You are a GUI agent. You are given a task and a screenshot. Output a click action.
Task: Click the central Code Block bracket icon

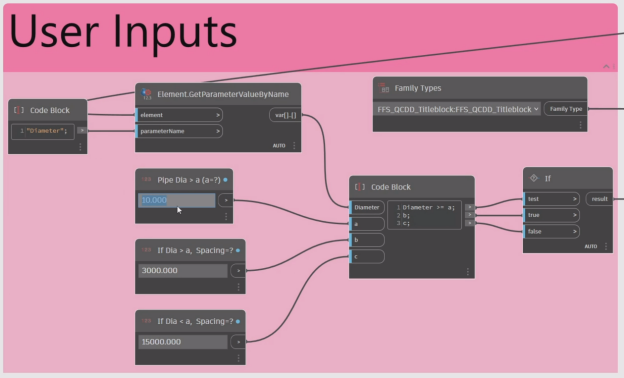(360, 187)
